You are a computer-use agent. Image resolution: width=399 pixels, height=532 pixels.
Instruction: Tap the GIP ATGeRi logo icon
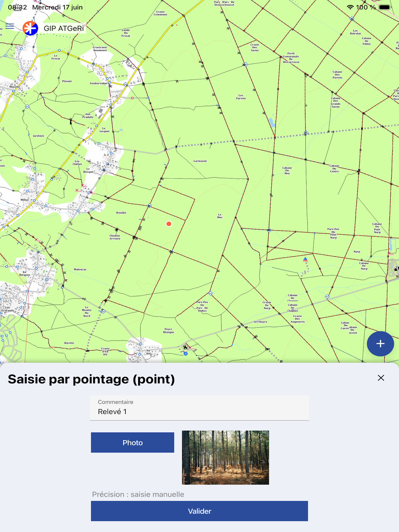coord(30,28)
